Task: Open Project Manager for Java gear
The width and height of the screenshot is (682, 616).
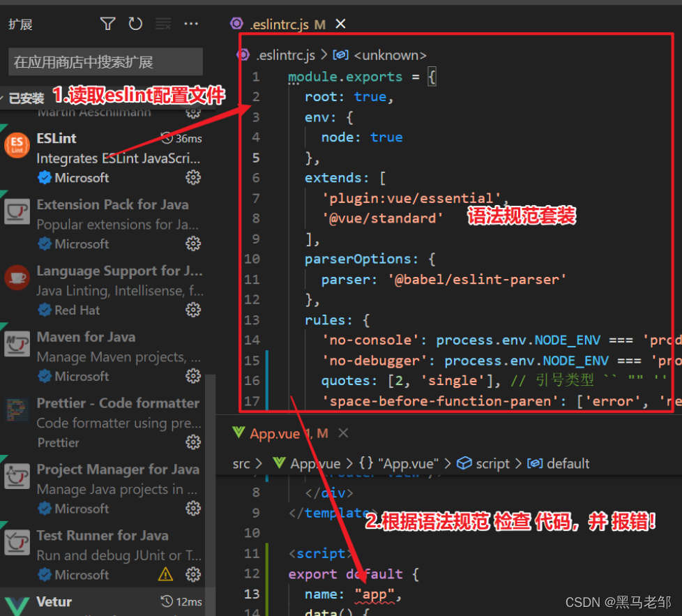Action: pos(193,508)
